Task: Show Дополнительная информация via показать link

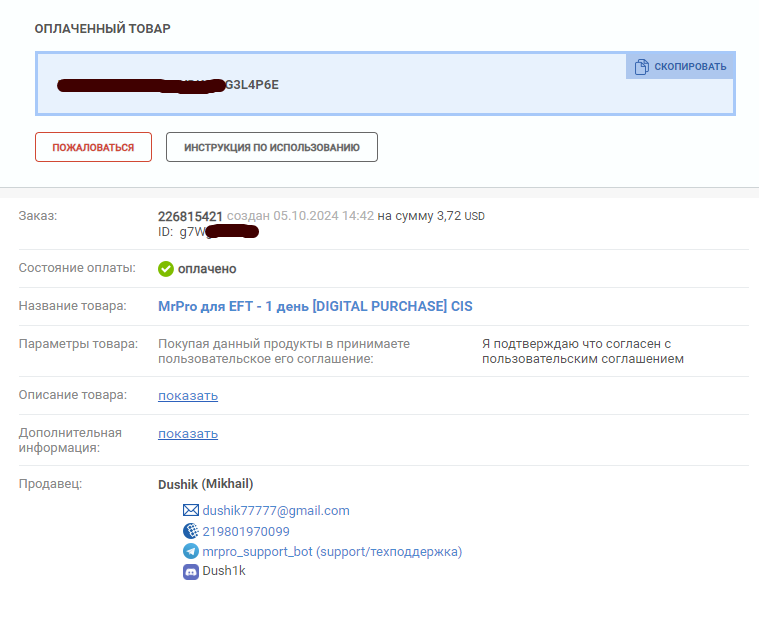Action: 188,434
